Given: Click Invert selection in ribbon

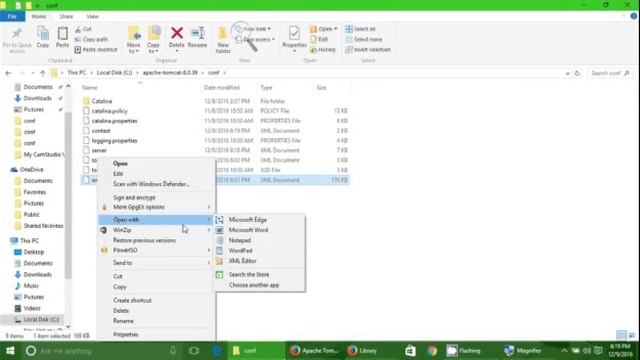Looking at the screenshot, I should pyautogui.click(x=368, y=49).
